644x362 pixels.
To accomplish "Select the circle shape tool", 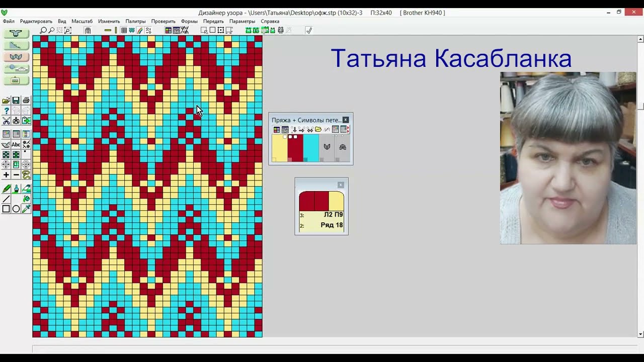I will (16, 209).
